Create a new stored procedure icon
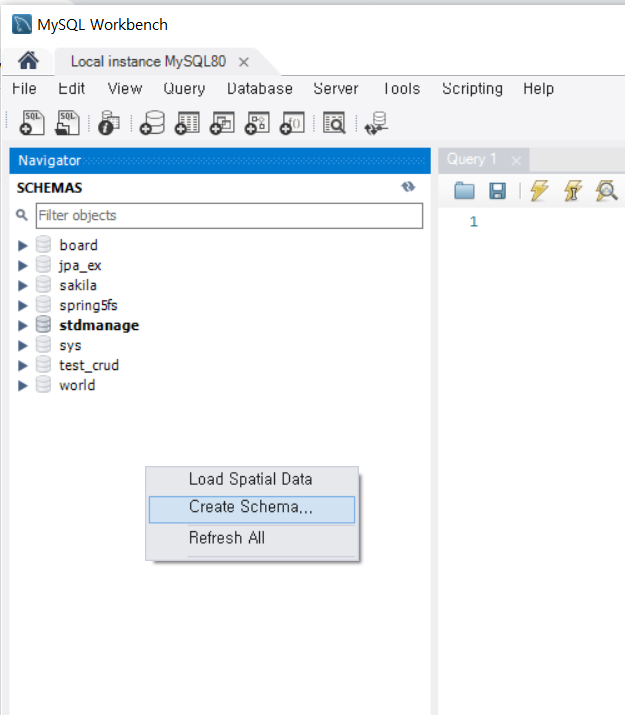The height and width of the screenshot is (715, 625). [257, 123]
